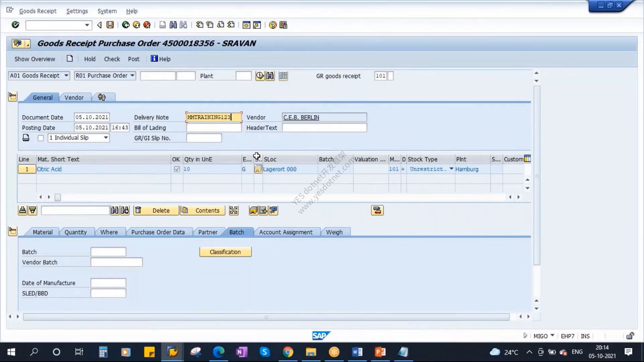
Task: Click the Date of Manufacture field
Action: point(108,283)
